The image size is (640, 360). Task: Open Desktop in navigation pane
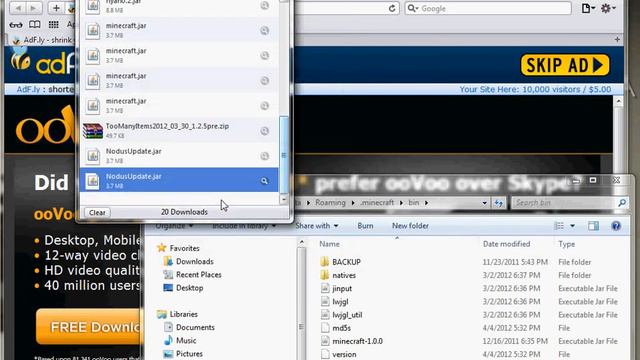click(189, 288)
